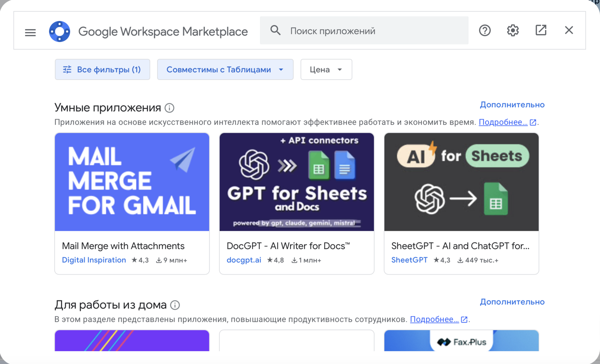Open developer link SheetGPT
Screen dimensions: 600x364
point(409,260)
